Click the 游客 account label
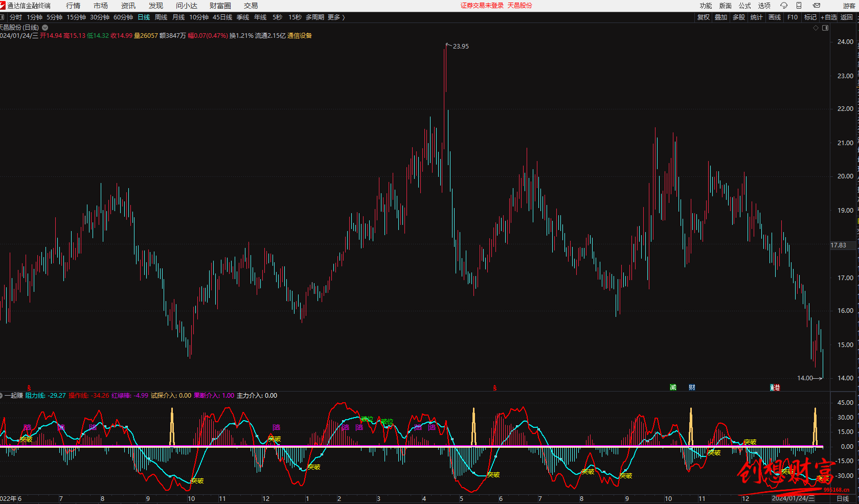859x504 pixels. pyautogui.click(x=849, y=6)
